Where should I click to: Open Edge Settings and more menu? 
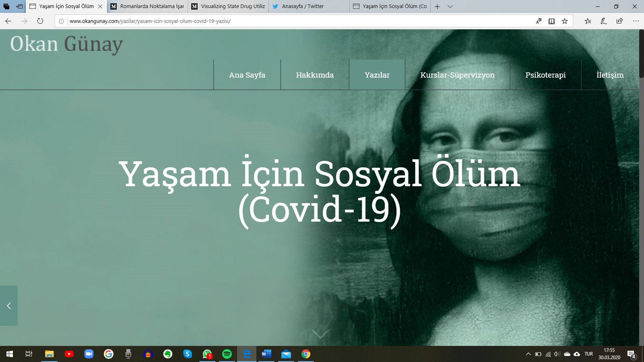tap(636, 21)
